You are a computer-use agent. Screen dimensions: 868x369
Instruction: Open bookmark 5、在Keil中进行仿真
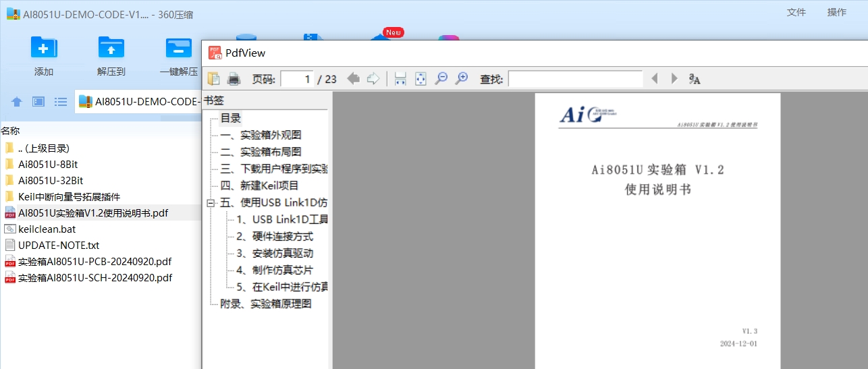pyautogui.click(x=282, y=287)
